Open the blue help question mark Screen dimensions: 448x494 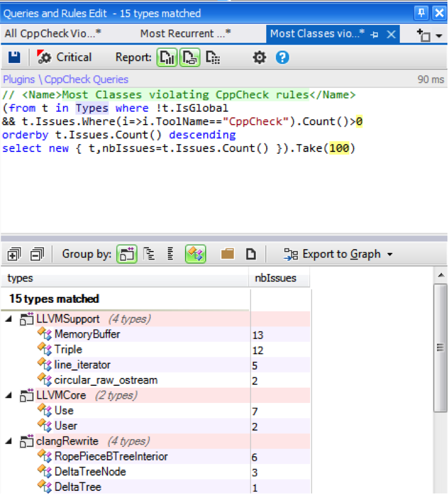pyautogui.click(x=283, y=57)
